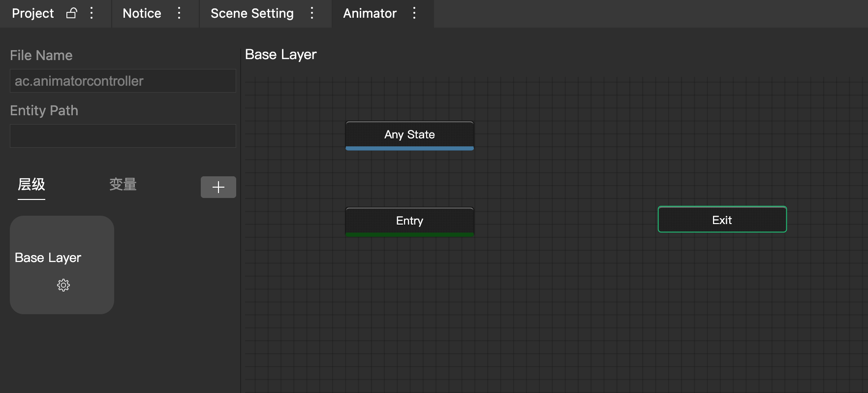The image size is (868, 393).
Task: Switch to the Notice tab
Action: coord(142,13)
